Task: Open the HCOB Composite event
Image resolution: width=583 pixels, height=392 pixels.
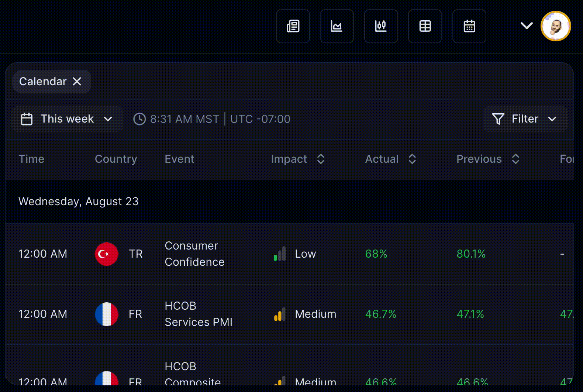Action: pos(193,374)
